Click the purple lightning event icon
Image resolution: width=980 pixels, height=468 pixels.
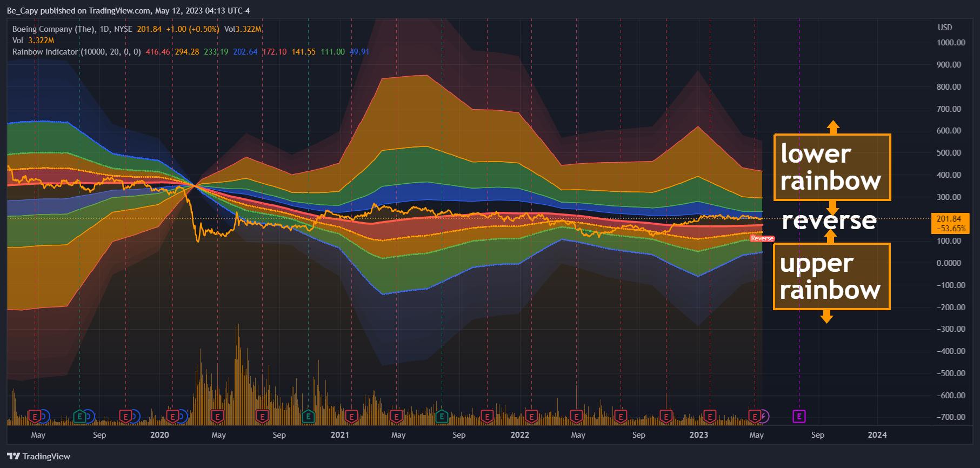coord(764,417)
